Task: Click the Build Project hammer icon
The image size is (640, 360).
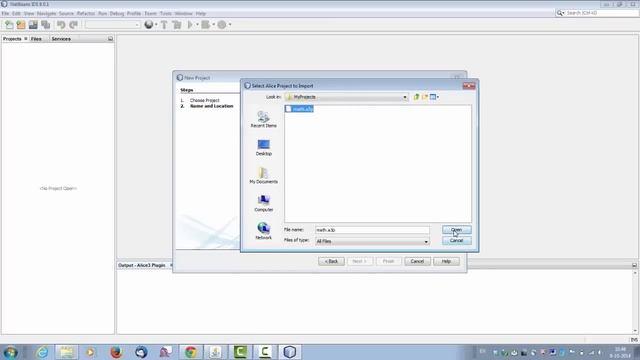Action: [x=164, y=25]
